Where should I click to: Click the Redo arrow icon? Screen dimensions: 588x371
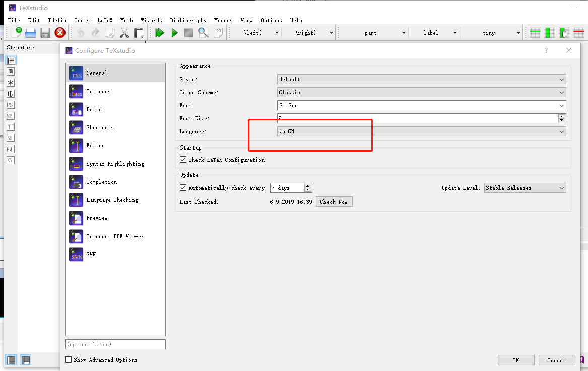pos(95,33)
